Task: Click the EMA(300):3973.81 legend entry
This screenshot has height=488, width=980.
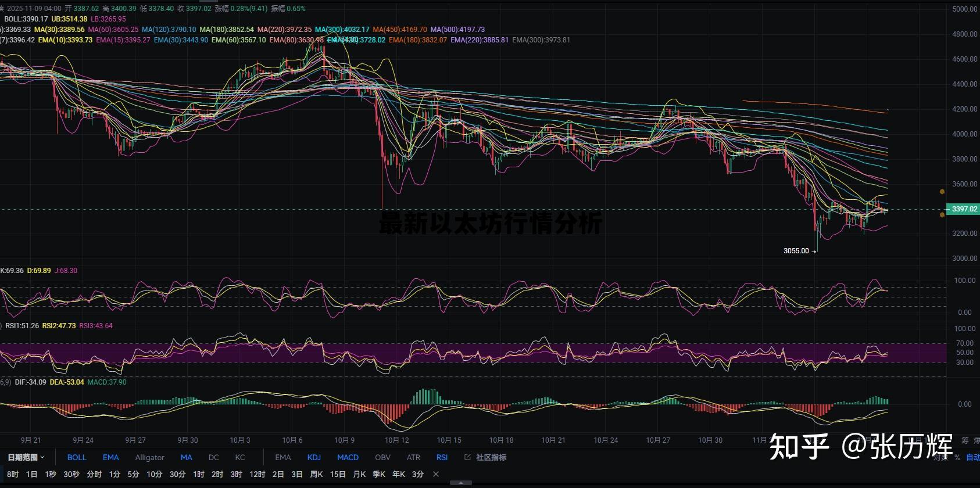Action: (541, 40)
